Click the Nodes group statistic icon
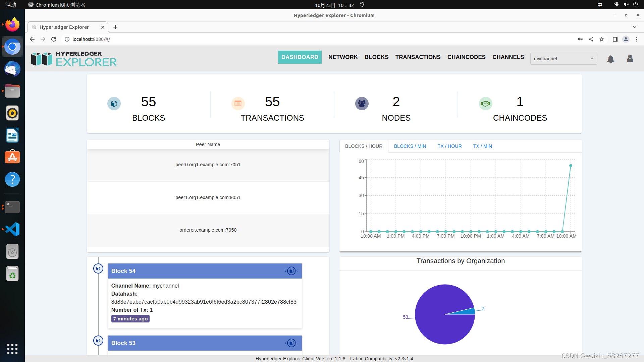Viewport: 644px width, 362px height. [362, 104]
